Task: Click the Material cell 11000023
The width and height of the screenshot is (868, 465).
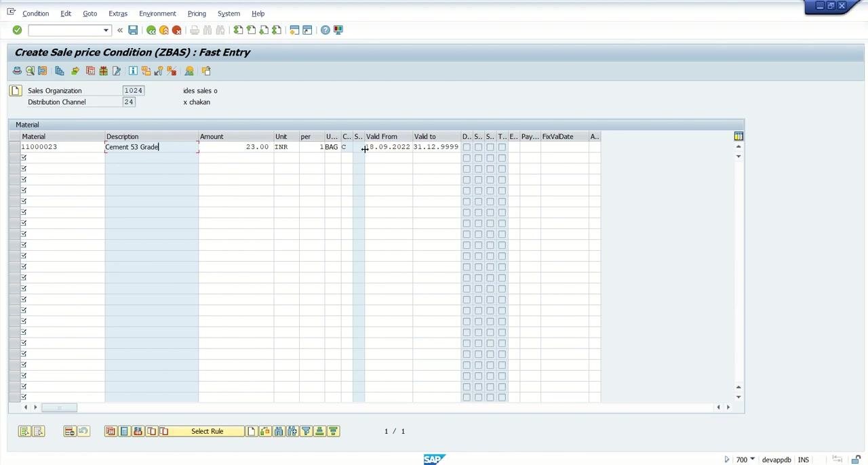Action: [62, 147]
